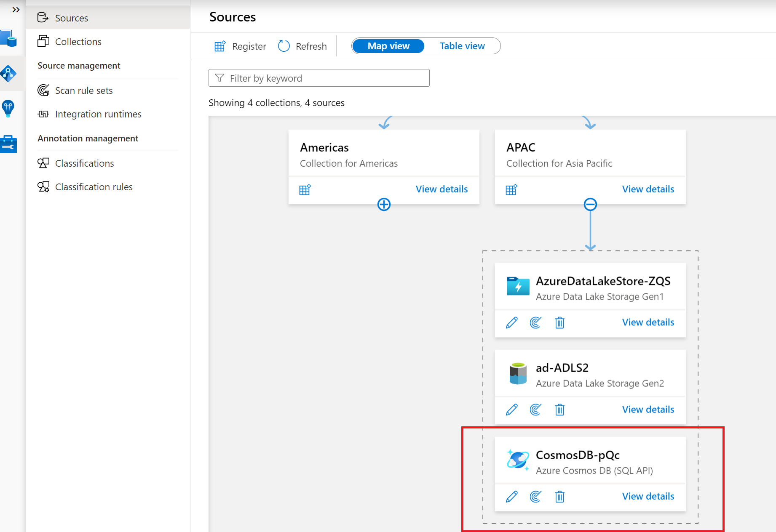Collapse the APAC collection with minus button
The width and height of the screenshot is (776, 532).
pos(590,205)
